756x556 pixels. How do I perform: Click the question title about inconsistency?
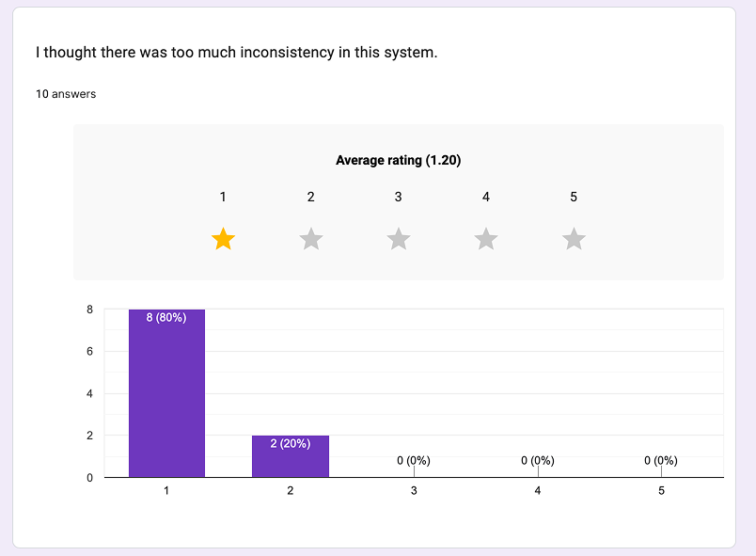coord(237,53)
